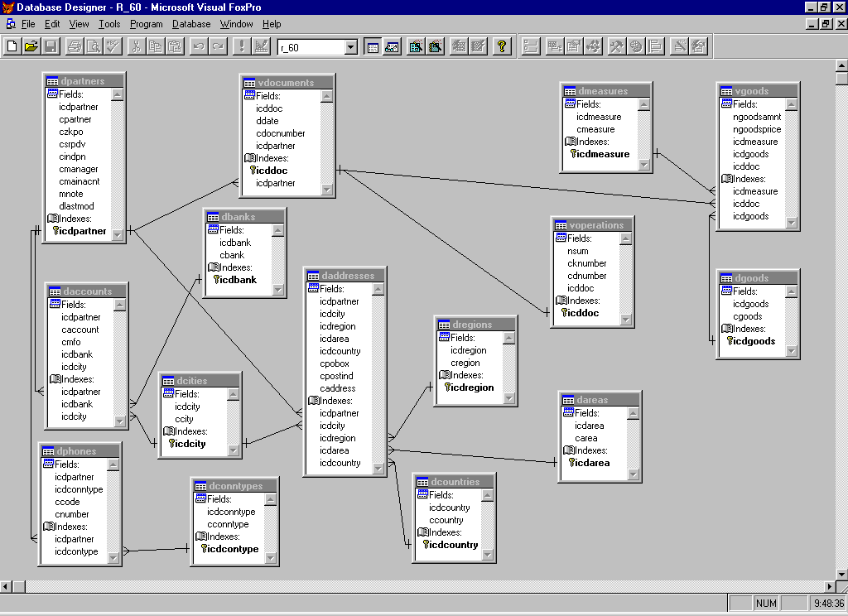Screen dimensions: 848x616
Task: Open the document control icon beside File
Action: point(10,24)
